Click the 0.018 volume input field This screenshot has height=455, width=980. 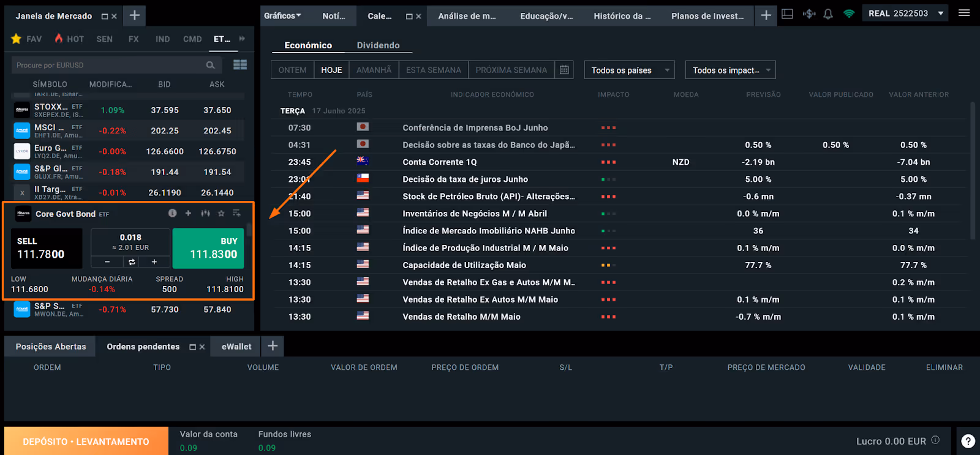coord(130,242)
